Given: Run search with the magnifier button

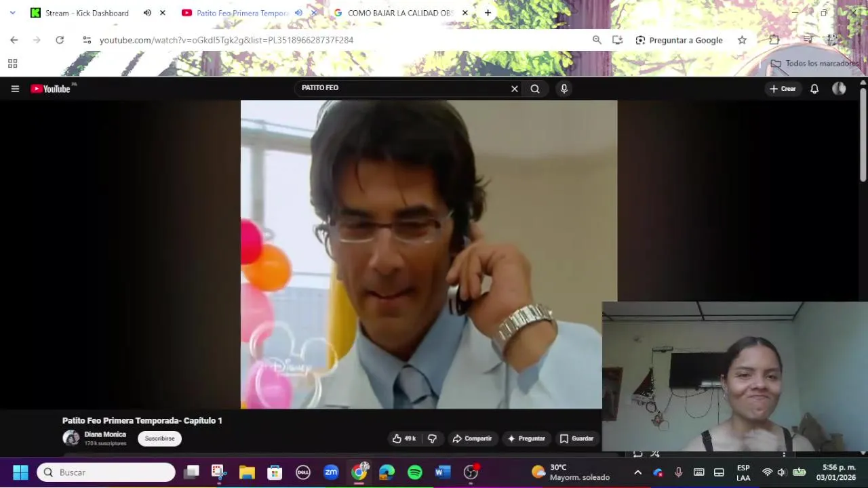Looking at the screenshot, I should click(535, 89).
